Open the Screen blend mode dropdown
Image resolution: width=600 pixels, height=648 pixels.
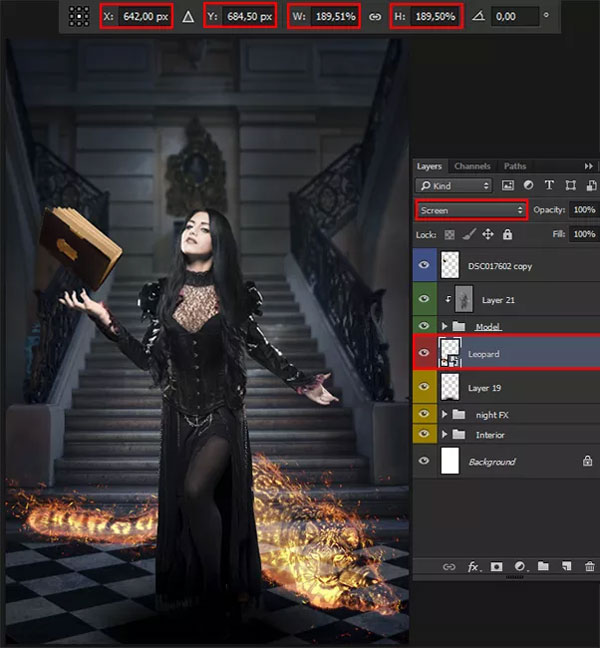point(472,210)
